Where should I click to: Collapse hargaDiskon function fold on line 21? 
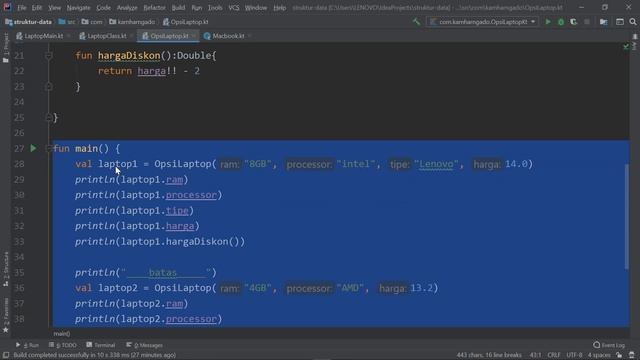49,55
